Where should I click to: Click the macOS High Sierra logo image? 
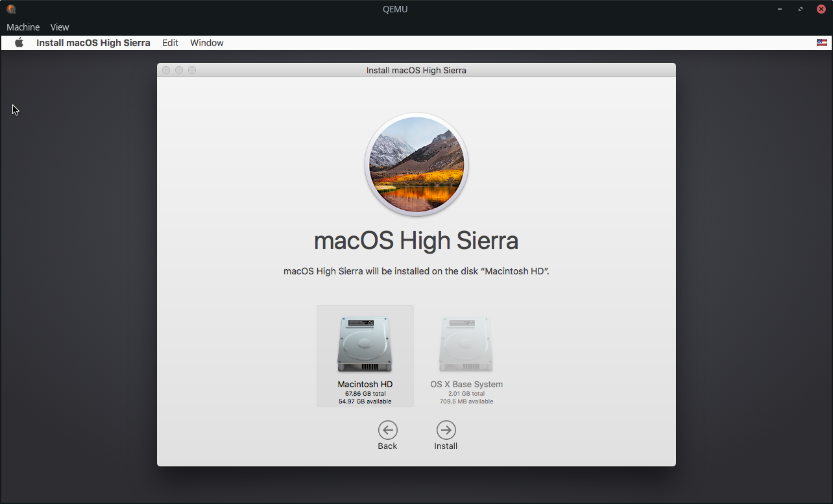pyautogui.click(x=416, y=164)
